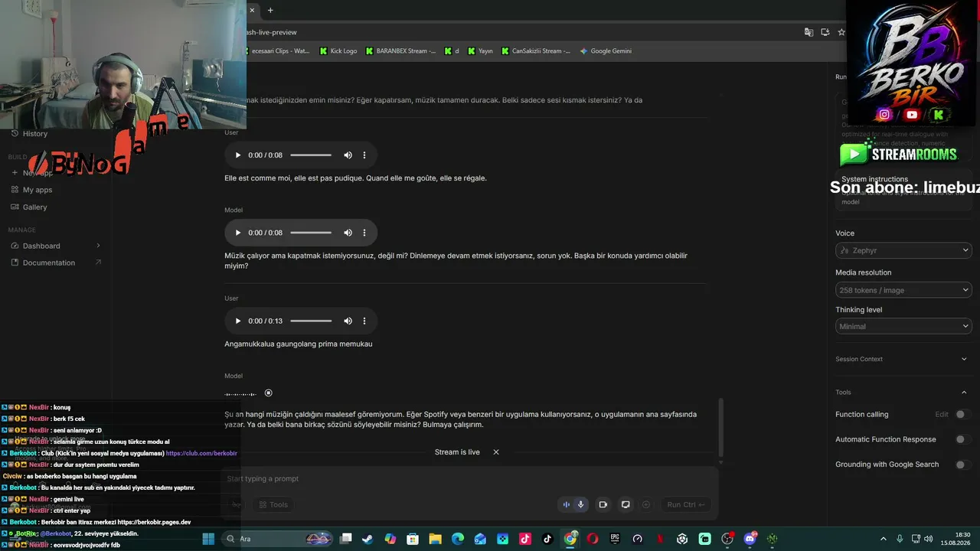Click the taskbar search box Ara
The image size is (980, 551).
[x=277, y=539]
